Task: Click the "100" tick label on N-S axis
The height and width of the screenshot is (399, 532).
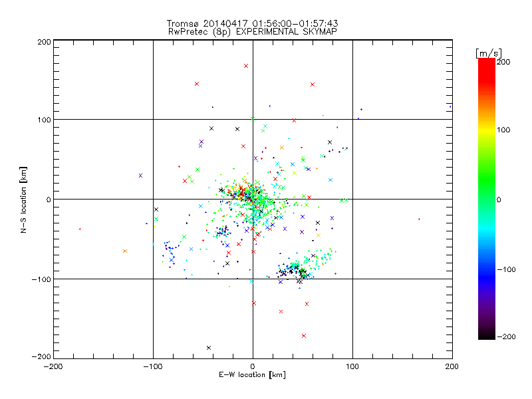Action: pos(44,120)
